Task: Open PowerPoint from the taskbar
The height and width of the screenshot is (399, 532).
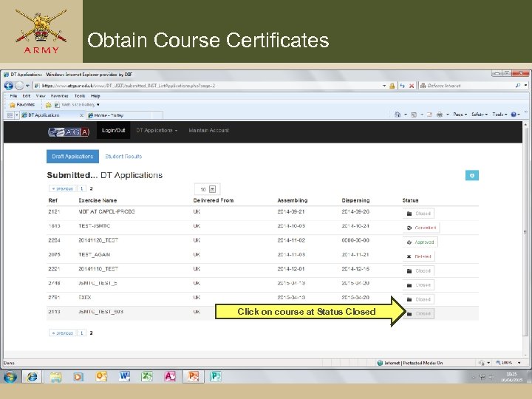Action: click(193, 377)
